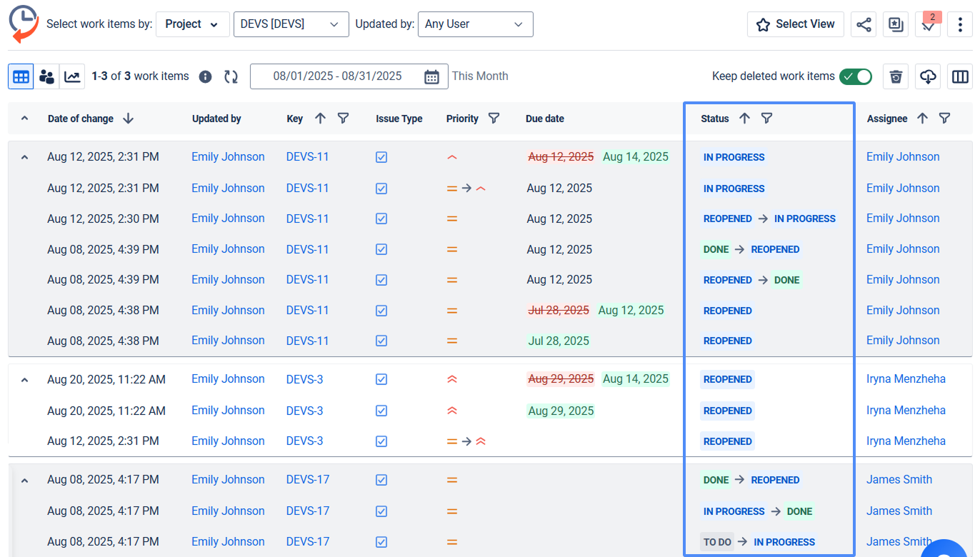Click the restore deleted items trash icon
Screen dimensions: 980x557
(x=896, y=76)
